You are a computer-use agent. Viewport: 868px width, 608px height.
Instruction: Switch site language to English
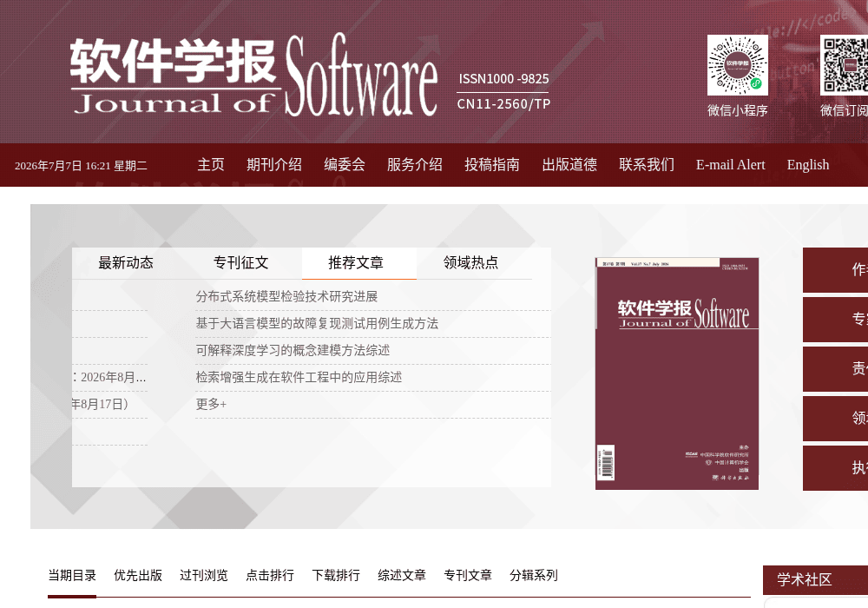tap(808, 164)
